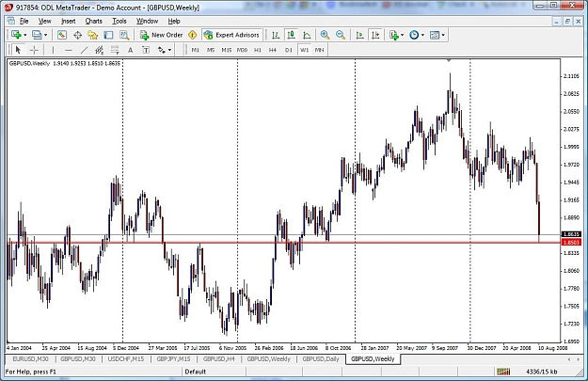
Task: Expand the Templates dropdown arrow
Action: (443, 35)
